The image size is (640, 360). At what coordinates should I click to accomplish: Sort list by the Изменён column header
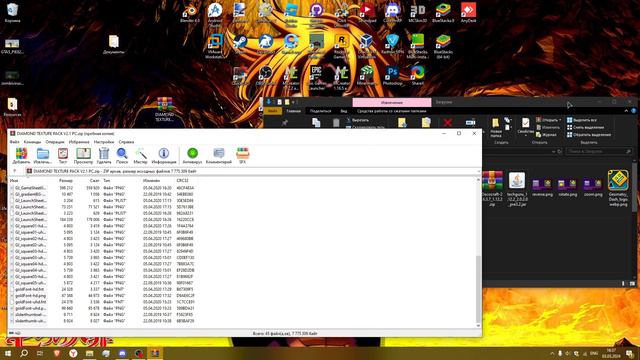point(151,180)
